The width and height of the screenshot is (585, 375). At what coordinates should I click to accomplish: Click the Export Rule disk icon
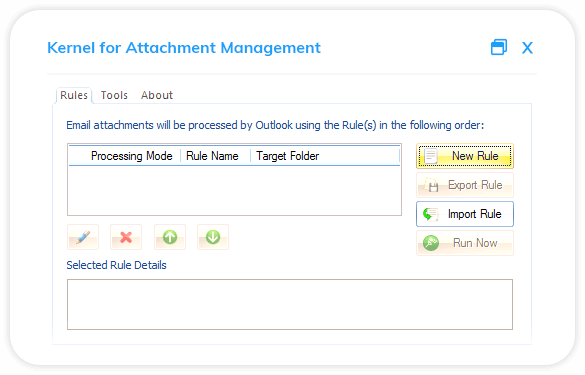pos(431,185)
